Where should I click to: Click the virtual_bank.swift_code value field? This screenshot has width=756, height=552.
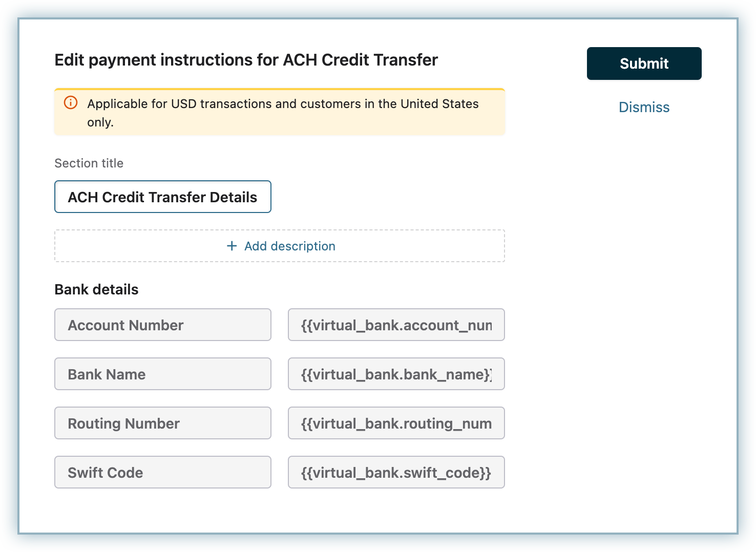click(396, 473)
